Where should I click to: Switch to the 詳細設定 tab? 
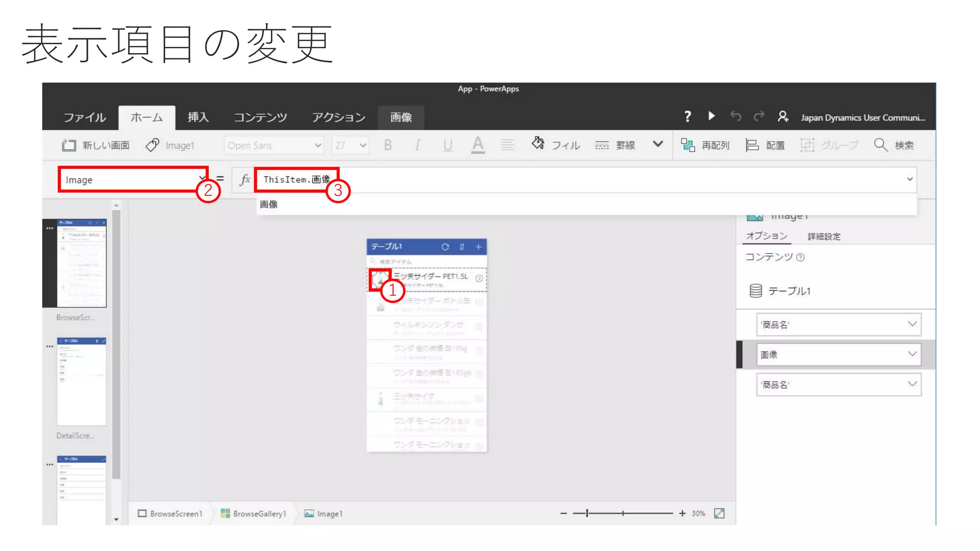(x=824, y=236)
